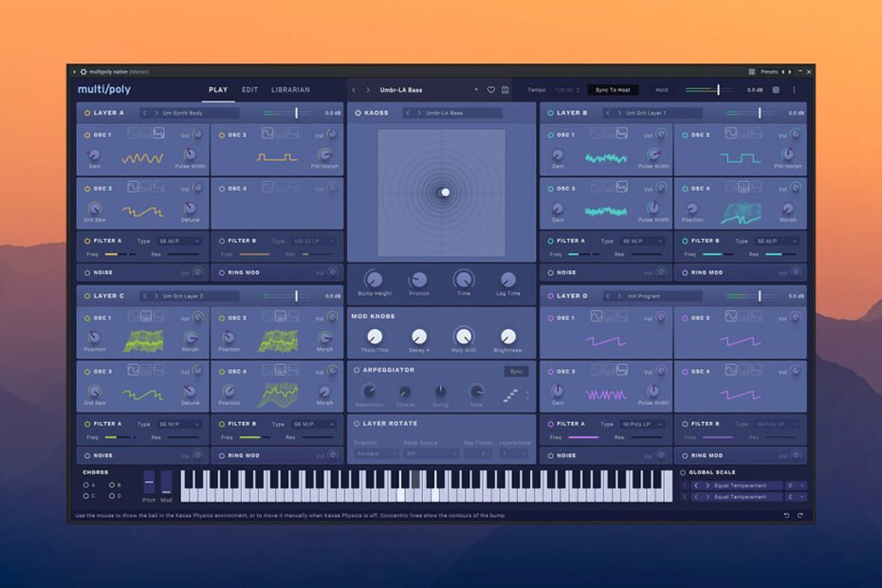The image size is (882, 588).
Task: Click the undo arrow icon at bottom right
Action: coord(786,515)
